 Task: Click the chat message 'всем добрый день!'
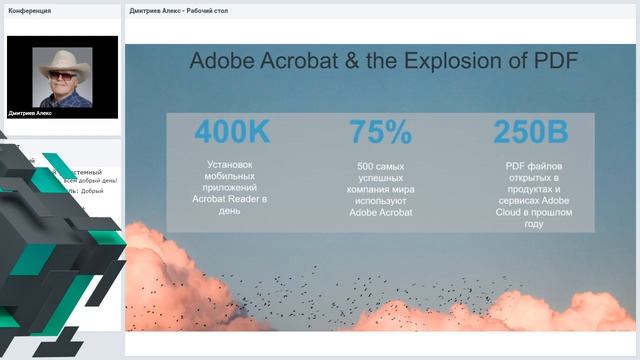pyautogui.click(x=91, y=180)
